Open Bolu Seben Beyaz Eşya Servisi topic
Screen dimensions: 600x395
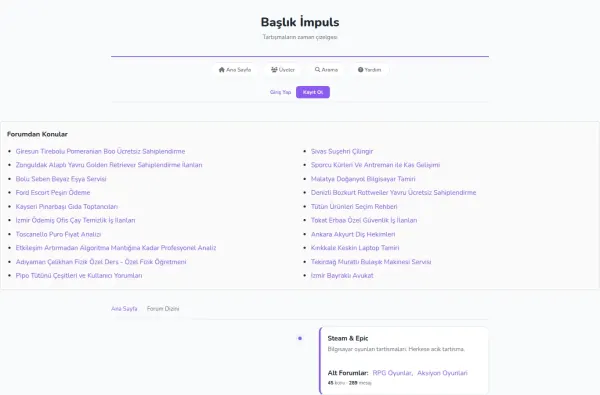tap(61, 179)
